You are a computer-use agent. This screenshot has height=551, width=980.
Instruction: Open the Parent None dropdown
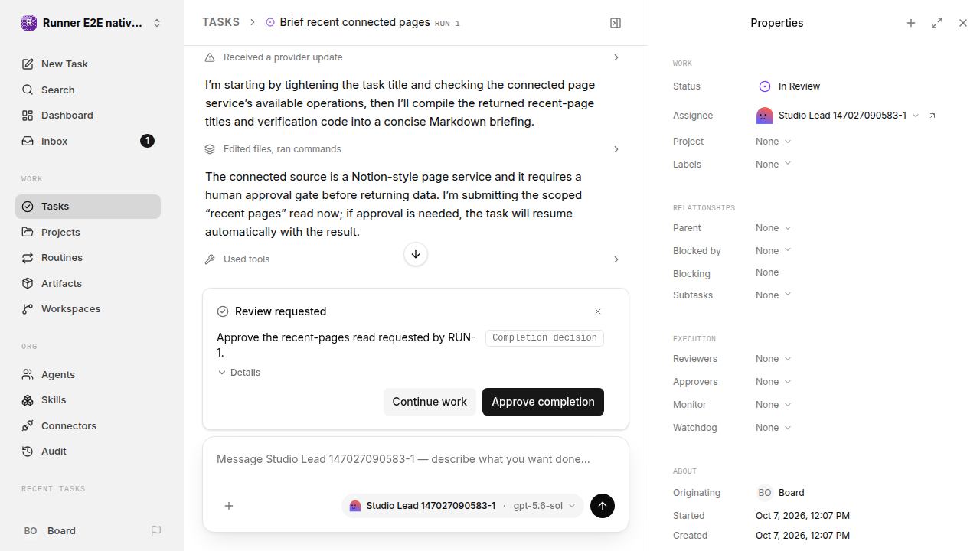pos(773,228)
